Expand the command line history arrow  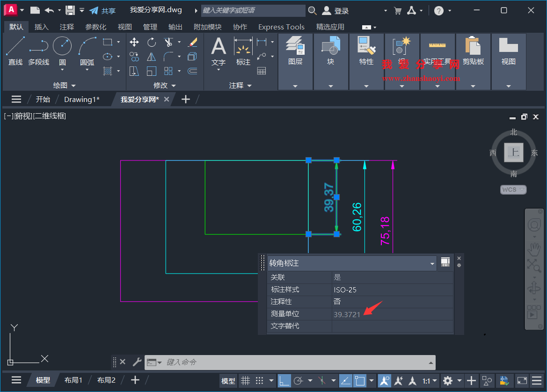(x=431, y=363)
